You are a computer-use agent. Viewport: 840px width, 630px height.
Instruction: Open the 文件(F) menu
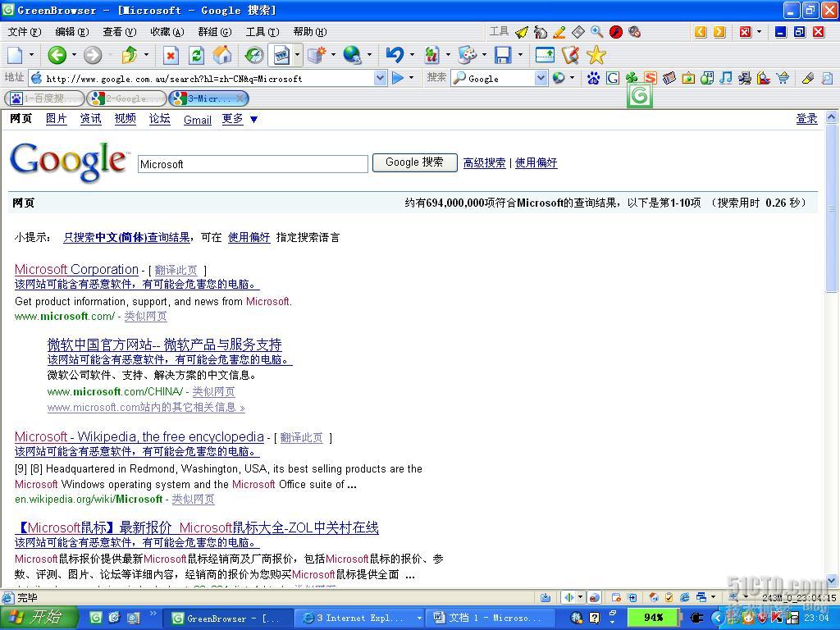coord(25,32)
